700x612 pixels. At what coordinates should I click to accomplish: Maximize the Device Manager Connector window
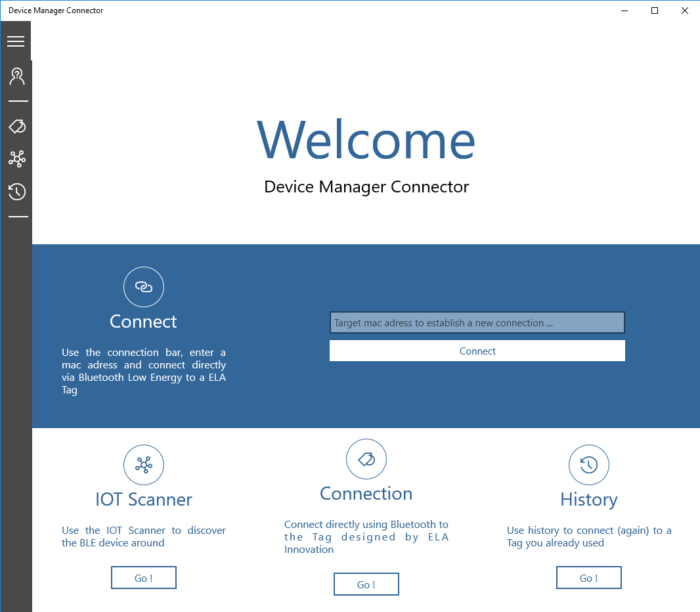tap(655, 11)
